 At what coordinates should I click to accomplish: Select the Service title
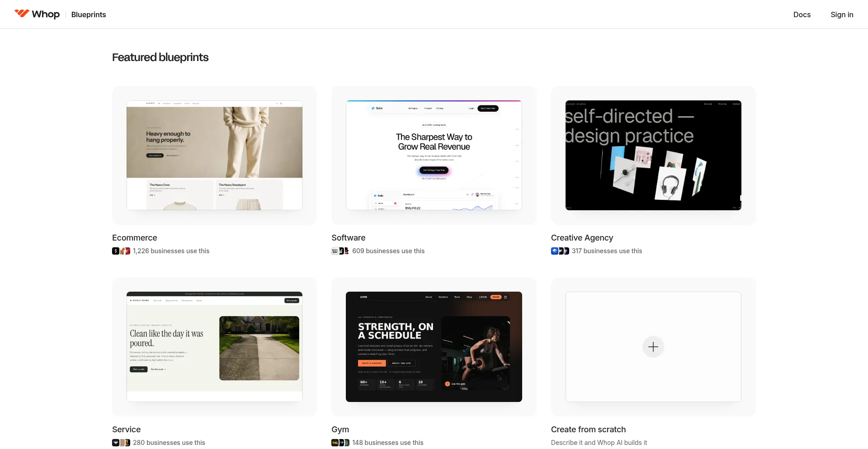(x=126, y=430)
